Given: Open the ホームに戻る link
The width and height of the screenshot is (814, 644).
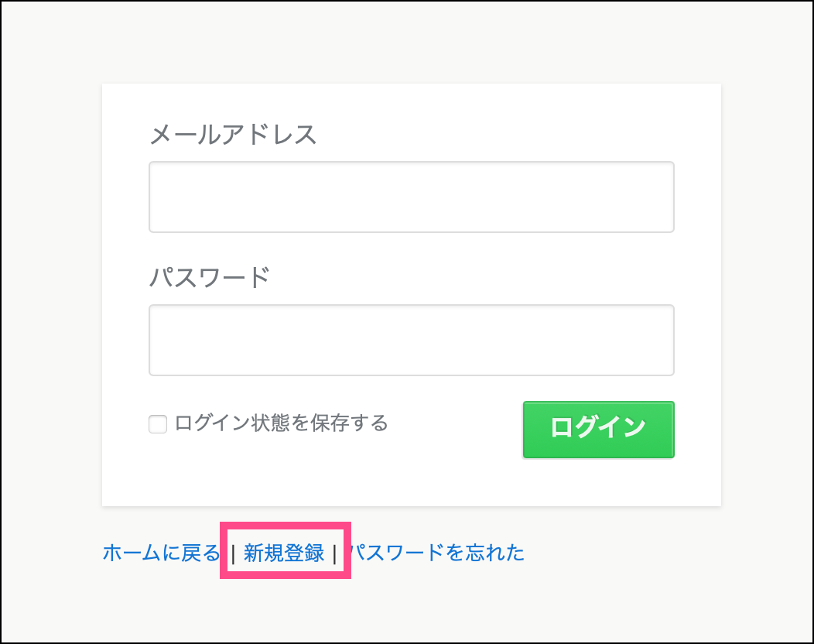Looking at the screenshot, I should pyautogui.click(x=162, y=553).
